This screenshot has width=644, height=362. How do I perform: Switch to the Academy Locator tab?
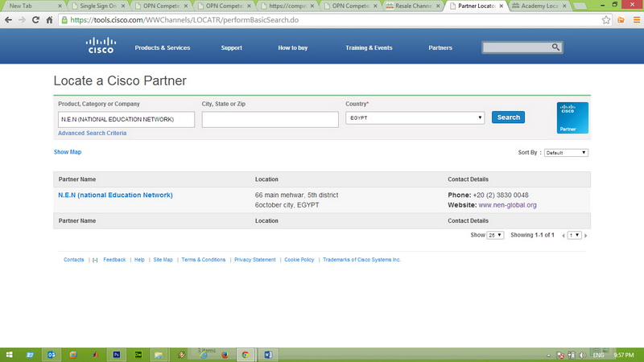pyautogui.click(x=539, y=6)
